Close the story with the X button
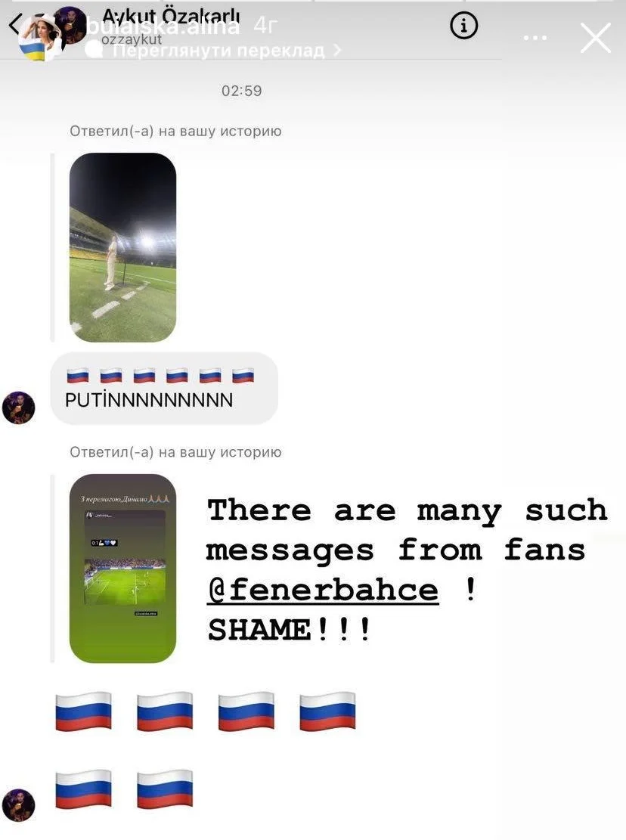The height and width of the screenshot is (840, 626). click(x=596, y=38)
